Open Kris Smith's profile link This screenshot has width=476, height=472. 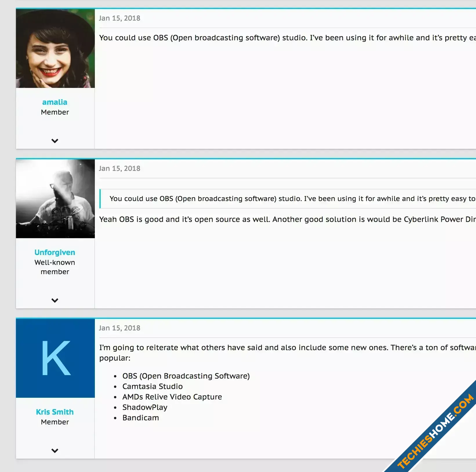[55, 412]
